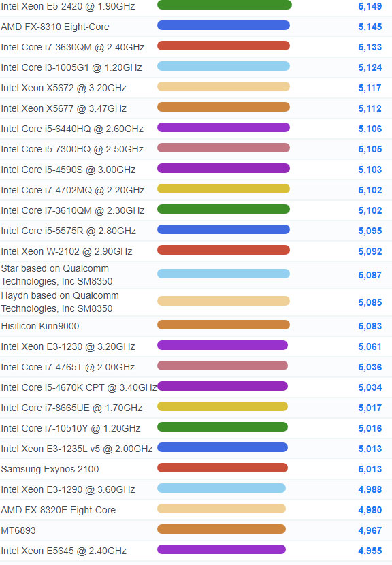Image resolution: width=392 pixels, height=565 pixels.
Task: Click score 5,036
Action: point(370,367)
